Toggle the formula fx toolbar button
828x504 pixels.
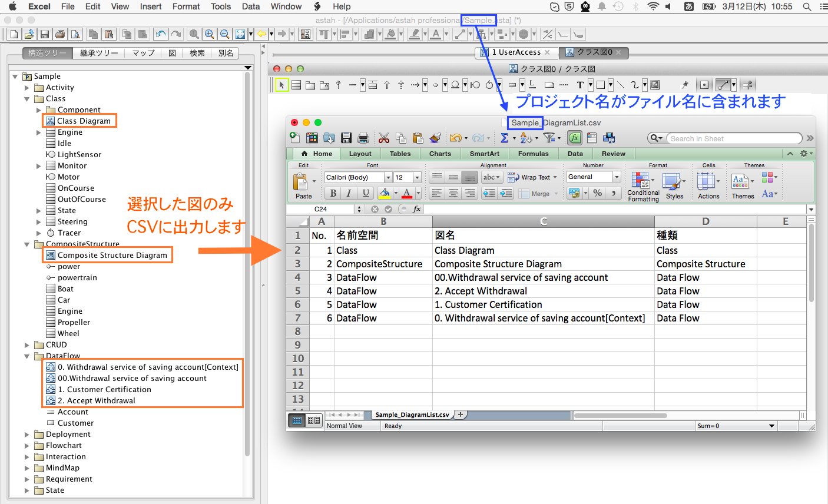574,138
